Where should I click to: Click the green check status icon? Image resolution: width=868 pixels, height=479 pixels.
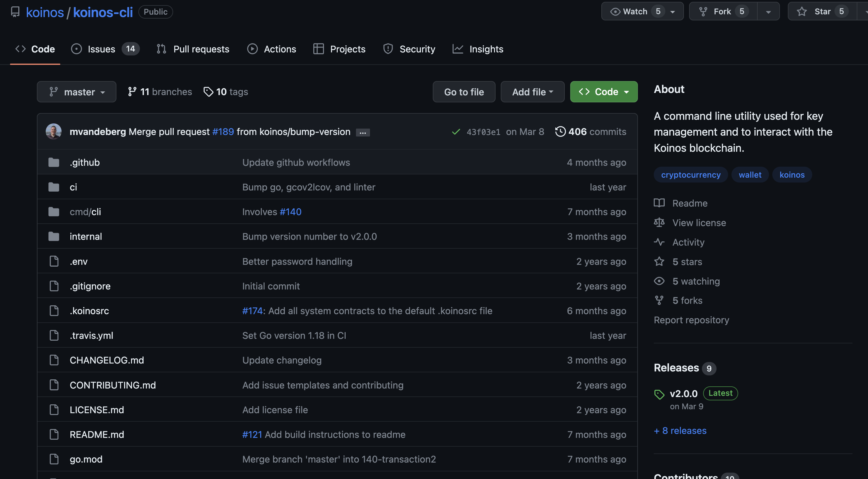(456, 132)
